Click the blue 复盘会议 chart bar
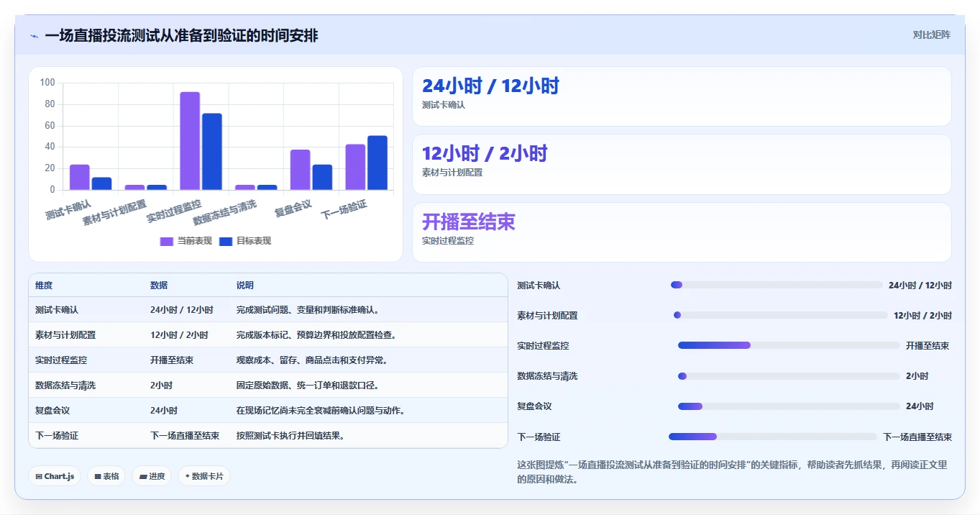 coord(322,178)
